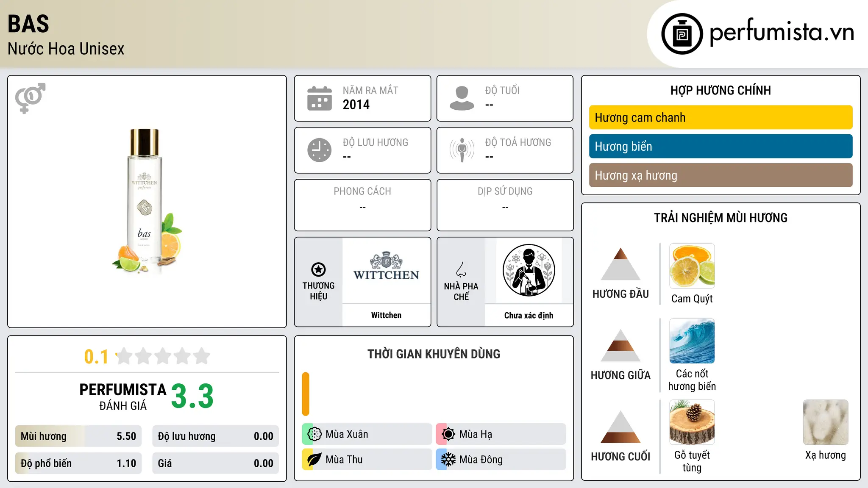Viewport: 868px width, 488px height.
Task: Click the orange season usage bar
Action: click(x=306, y=394)
